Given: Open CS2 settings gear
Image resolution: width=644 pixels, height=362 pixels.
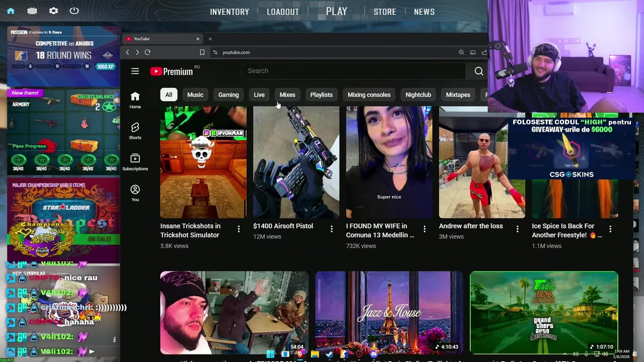Looking at the screenshot, I should pos(53,11).
